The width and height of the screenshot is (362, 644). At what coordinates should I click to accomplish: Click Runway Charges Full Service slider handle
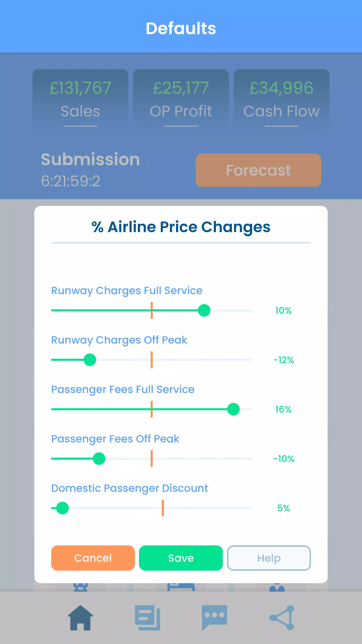pyautogui.click(x=204, y=310)
